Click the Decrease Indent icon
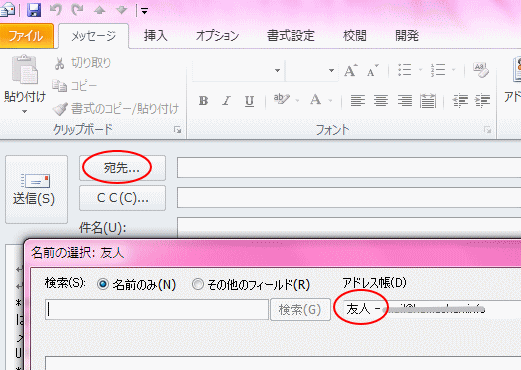 coord(460,100)
